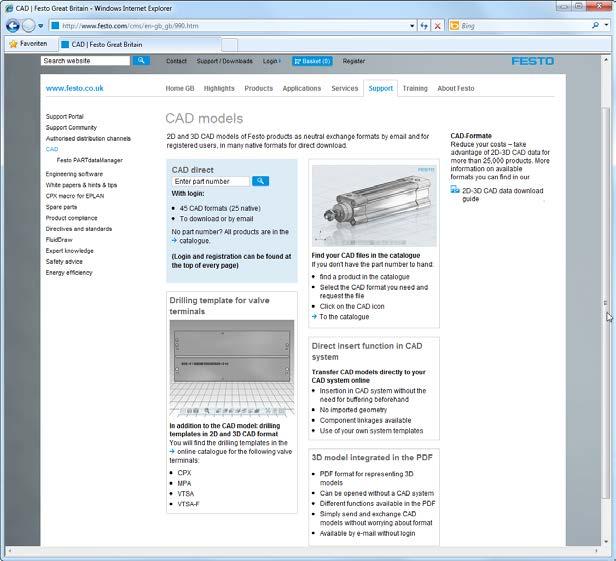Select the Support menu tab

pos(381,88)
